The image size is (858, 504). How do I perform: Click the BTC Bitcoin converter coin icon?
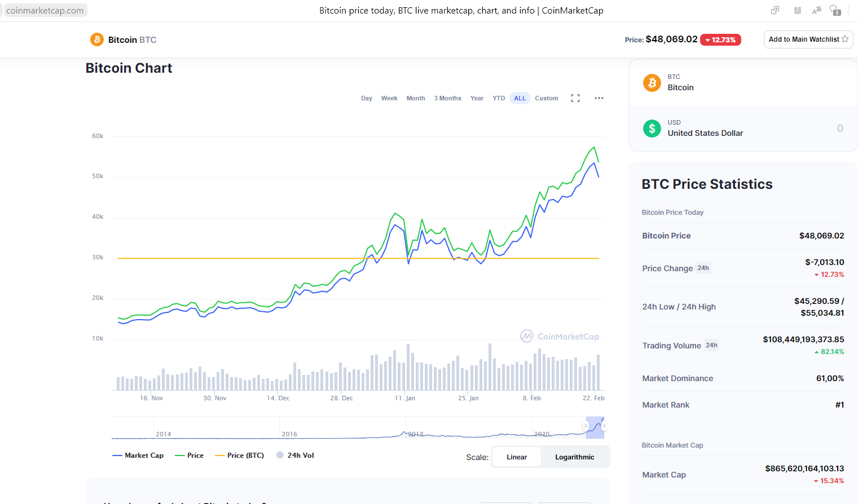[652, 83]
